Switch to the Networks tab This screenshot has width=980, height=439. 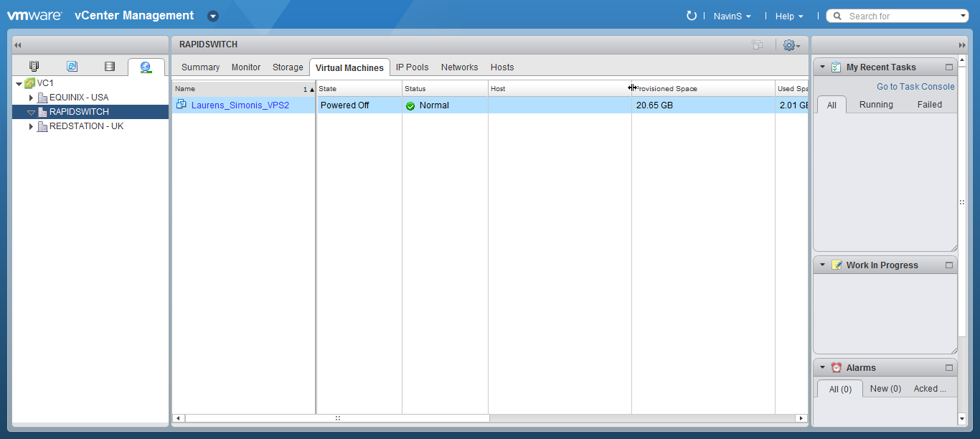(x=459, y=67)
